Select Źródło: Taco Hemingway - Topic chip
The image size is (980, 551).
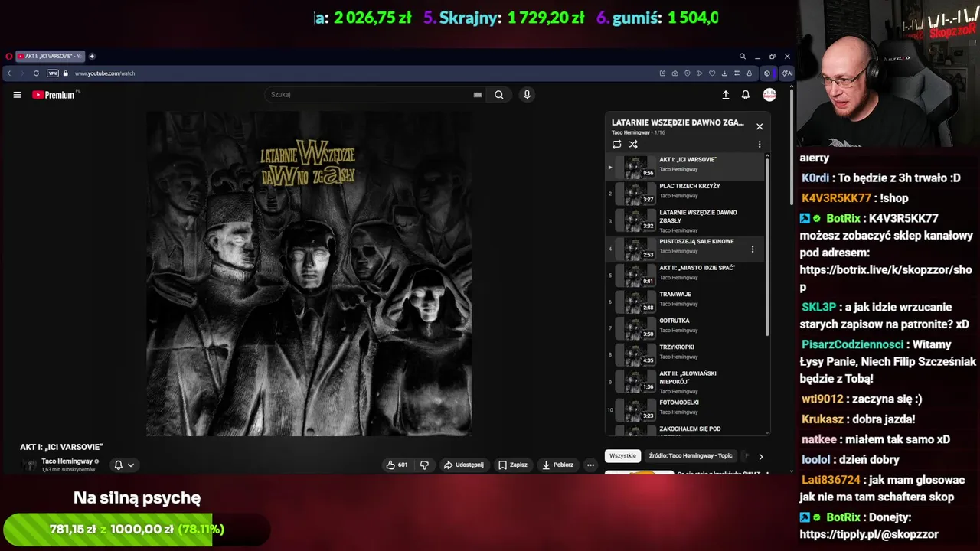[691, 456]
